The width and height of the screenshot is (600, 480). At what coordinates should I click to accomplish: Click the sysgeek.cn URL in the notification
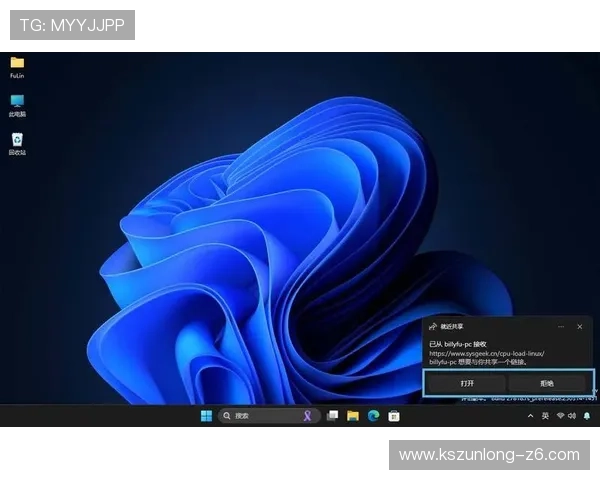484,353
